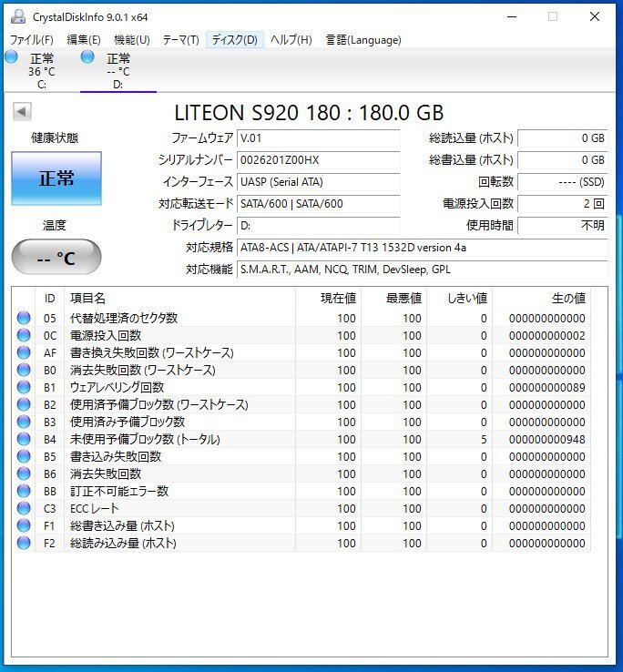Open the 言語(Language) menu

[x=363, y=40]
